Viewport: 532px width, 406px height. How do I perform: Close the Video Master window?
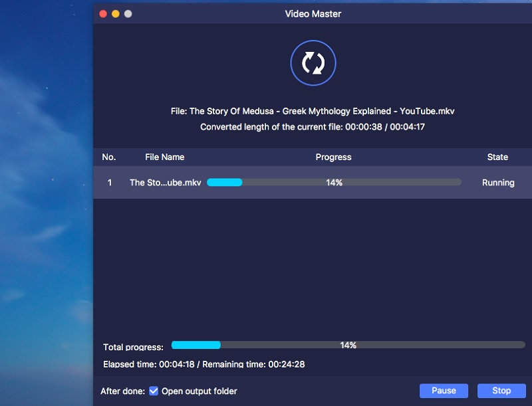tap(103, 14)
